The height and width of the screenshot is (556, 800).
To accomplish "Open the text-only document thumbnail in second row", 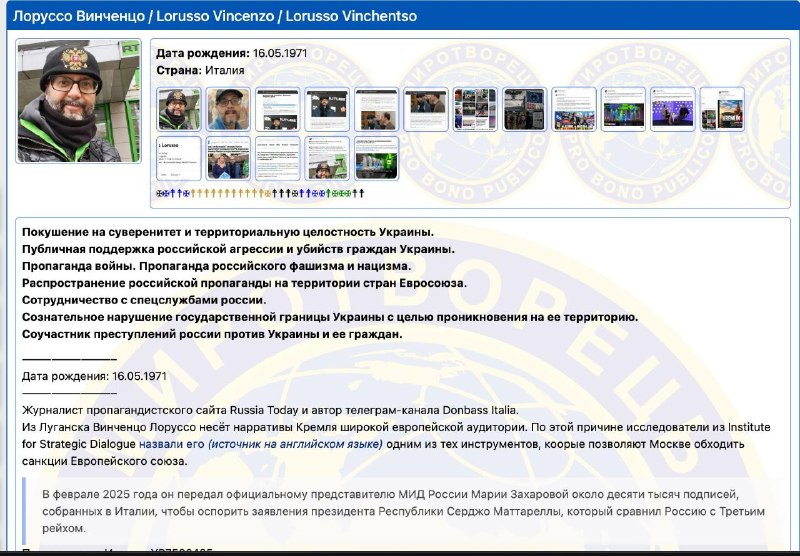I will [278, 158].
